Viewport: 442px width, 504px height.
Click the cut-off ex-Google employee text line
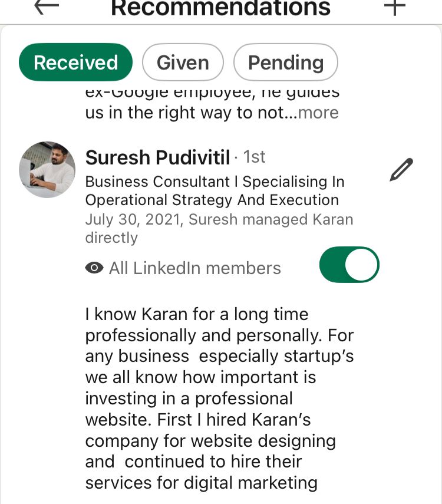tap(212, 93)
